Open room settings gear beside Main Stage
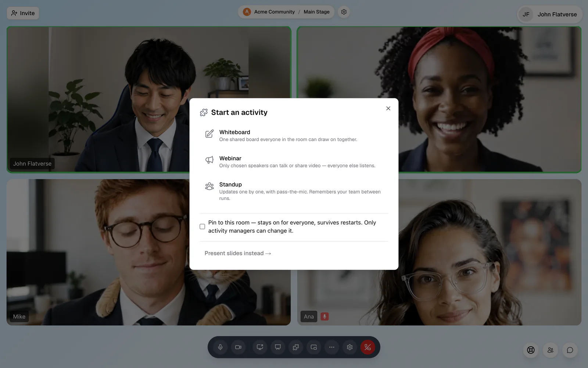The width and height of the screenshot is (588, 368). pyautogui.click(x=344, y=12)
